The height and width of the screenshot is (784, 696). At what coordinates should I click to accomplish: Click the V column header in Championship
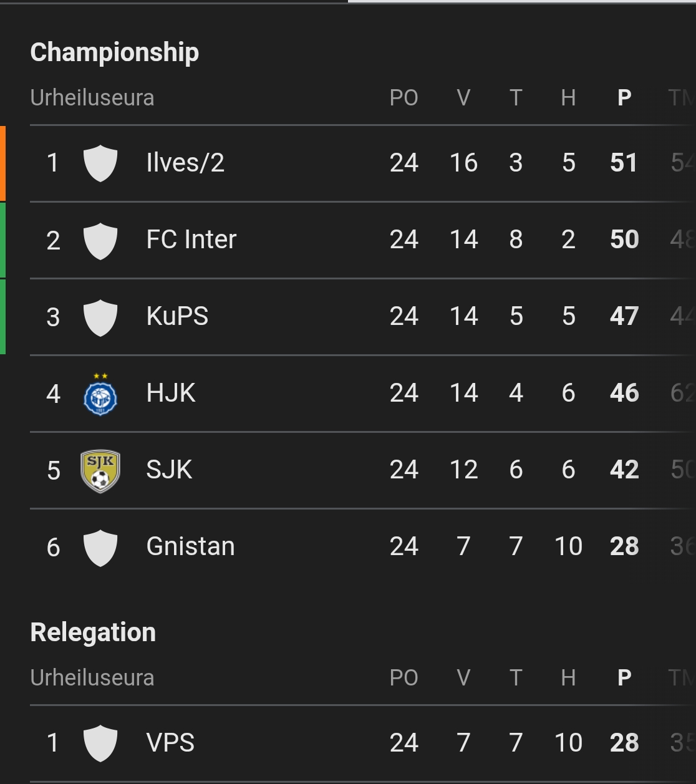coord(463,98)
